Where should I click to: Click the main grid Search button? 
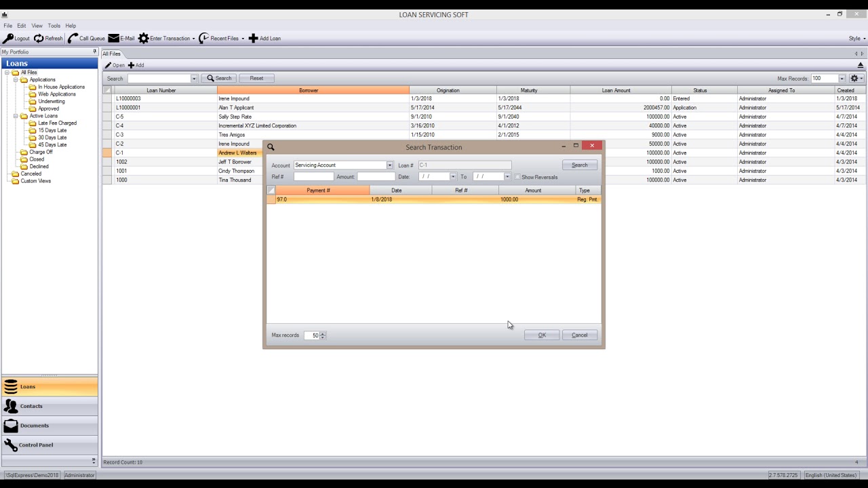point(219,79)
